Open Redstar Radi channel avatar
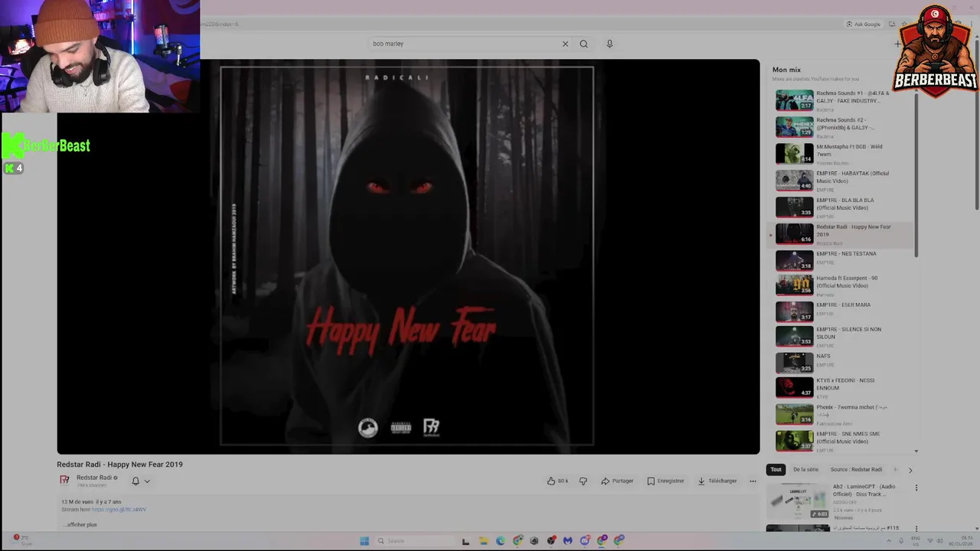Screen dimensions: 980x551 65,480
